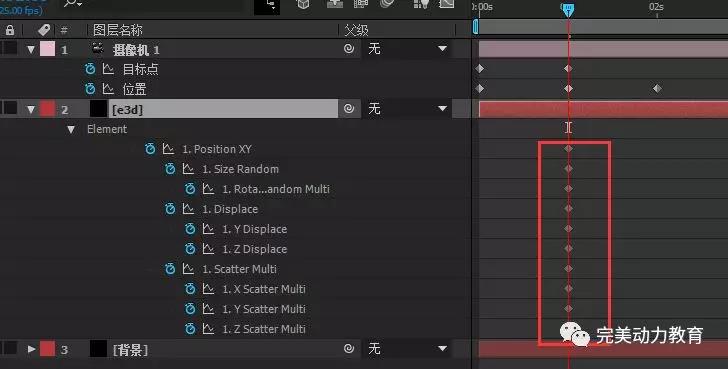This screenshot has width=728, height=369.
Task: Collapse the Element effect group
Action: (71, 129)
